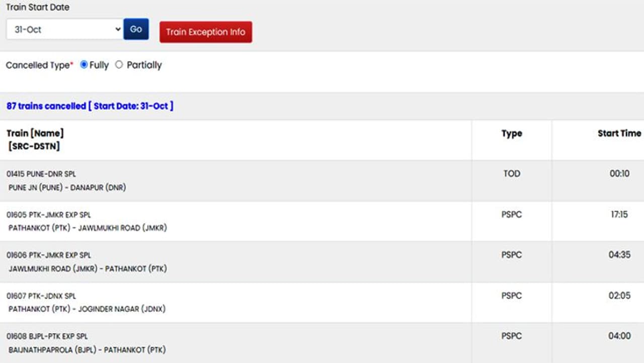
Task: Click the blue Go button
Action: point(136,29)
